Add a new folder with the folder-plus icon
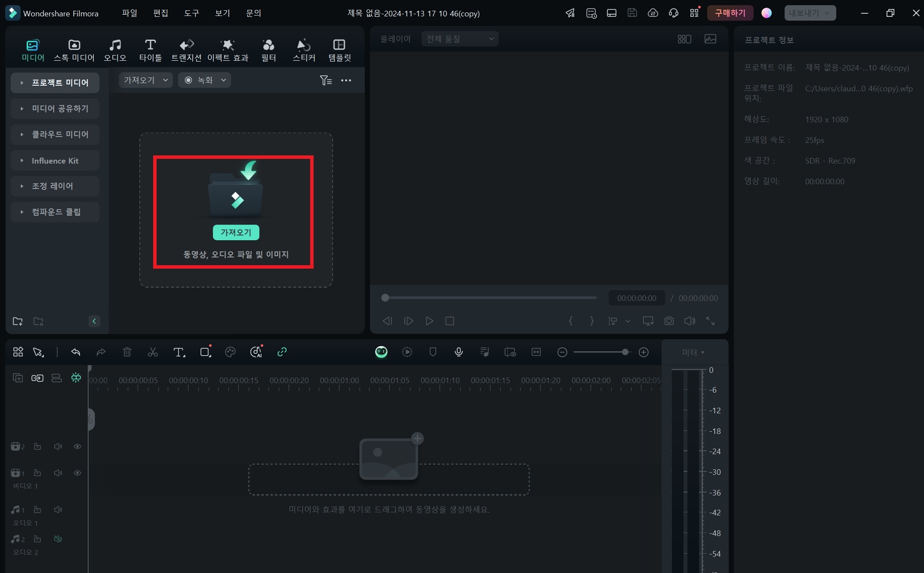The height and width of the screenshot is (573, 924). coord(18,322)
